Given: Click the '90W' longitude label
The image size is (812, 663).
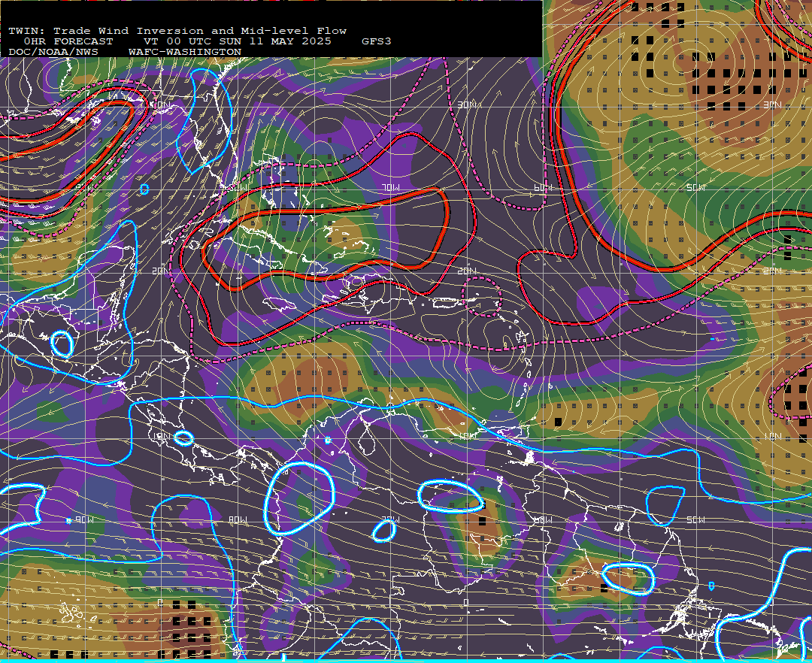Looking at the screenshot, I should (x=84, y=519).
